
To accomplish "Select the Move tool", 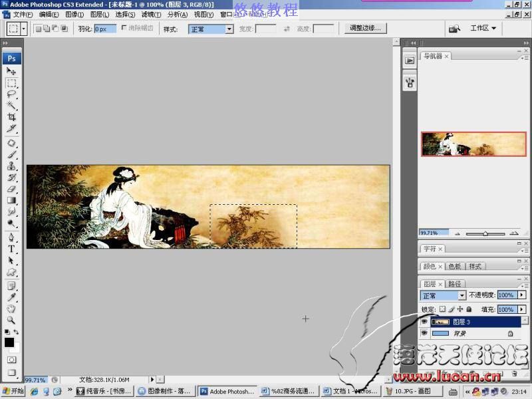I will (11, 71).
